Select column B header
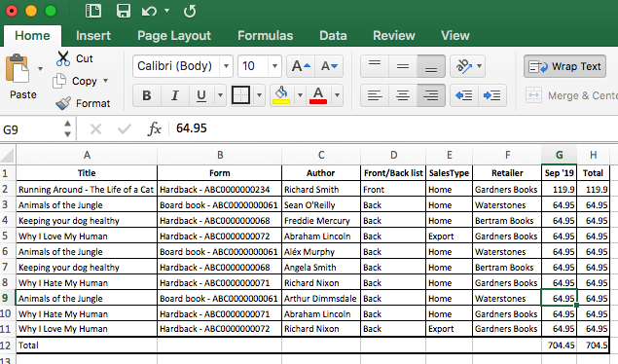This screenshot has width=618, height=364. (x=220, y=155)
